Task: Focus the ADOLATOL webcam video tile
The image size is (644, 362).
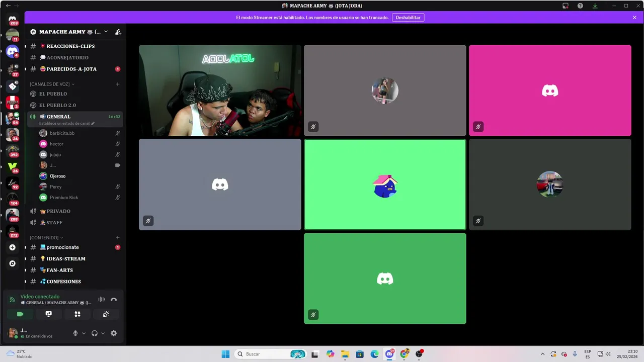Action: pyautogui.click(x=220, y=90)
